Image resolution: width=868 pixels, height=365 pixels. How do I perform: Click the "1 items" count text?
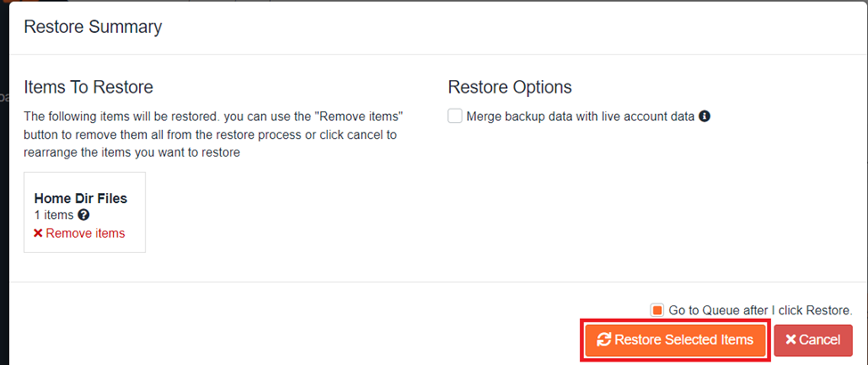(x=53, y=215)
